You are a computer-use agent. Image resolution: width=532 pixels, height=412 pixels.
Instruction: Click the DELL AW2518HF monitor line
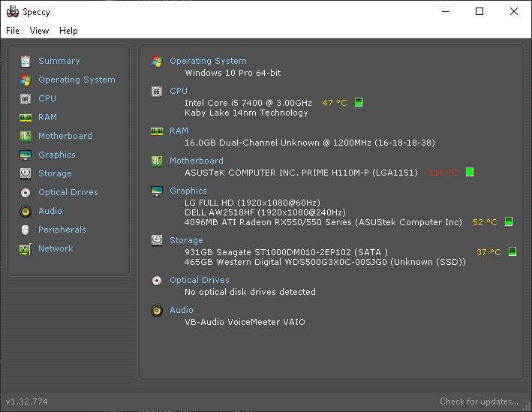[265, 212]
